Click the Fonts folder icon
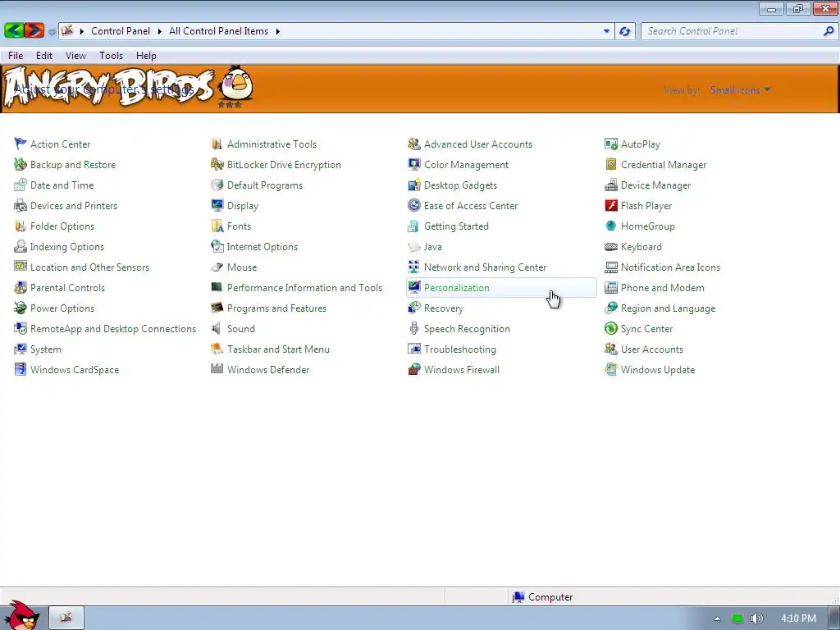The image size is (840, 630). [217, 226]
